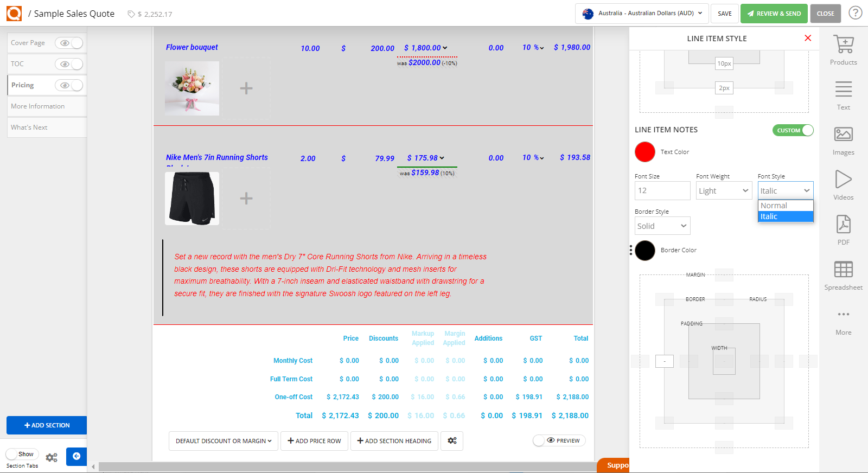This screenshot has width=868, height=473.
Task: Expand Nike shorts price dropdown arrow
Action: click(442, 158)
